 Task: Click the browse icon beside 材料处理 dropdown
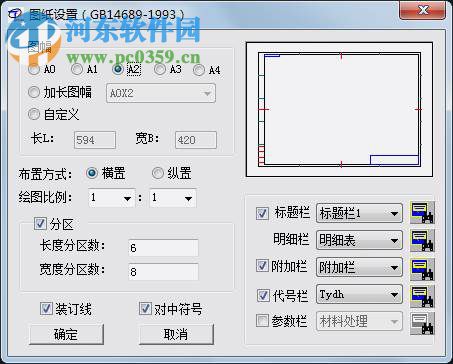(422, 323)
